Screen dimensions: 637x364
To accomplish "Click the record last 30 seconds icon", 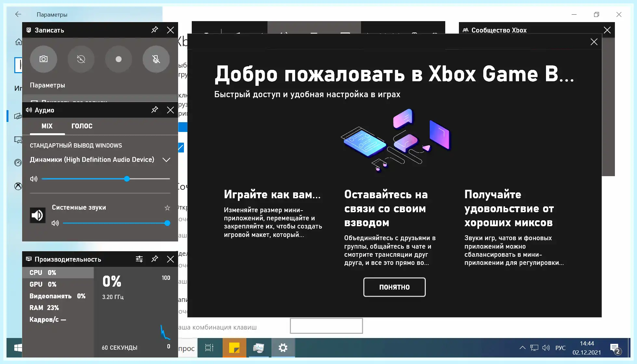I will (81, 59).
